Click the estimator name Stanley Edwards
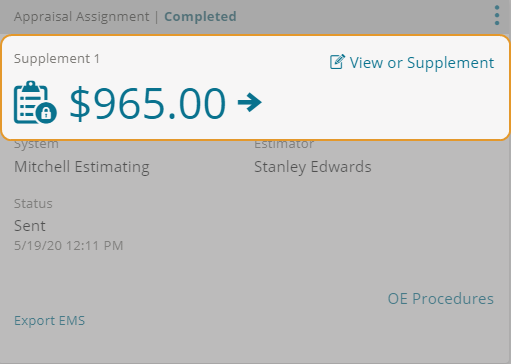Viewport: 511px width, 364px height. pyautogui.click(x=313, y=167)
